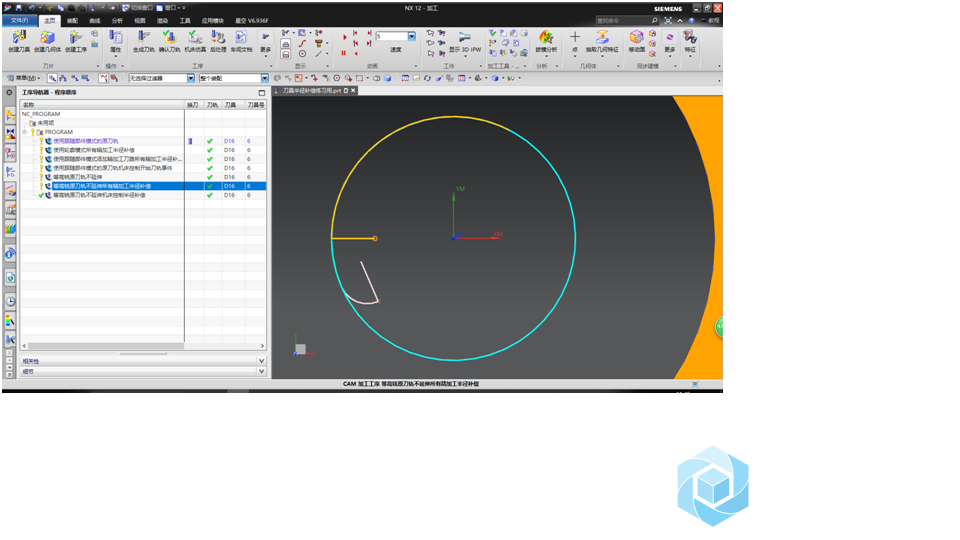
Task: Maximize the 工序导航器 navigator panel
Action: [261, 93]
